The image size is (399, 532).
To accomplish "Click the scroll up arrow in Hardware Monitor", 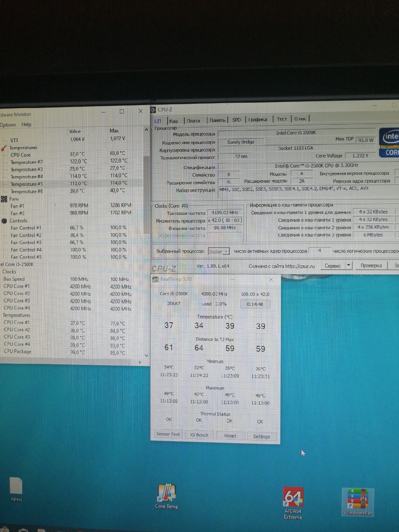I will (147, 130).
